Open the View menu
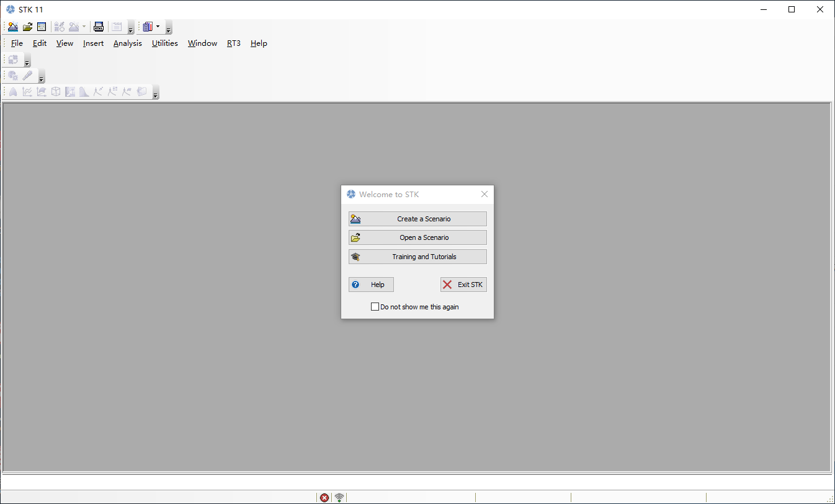835x504 pixels. click(x=65, y=43)
